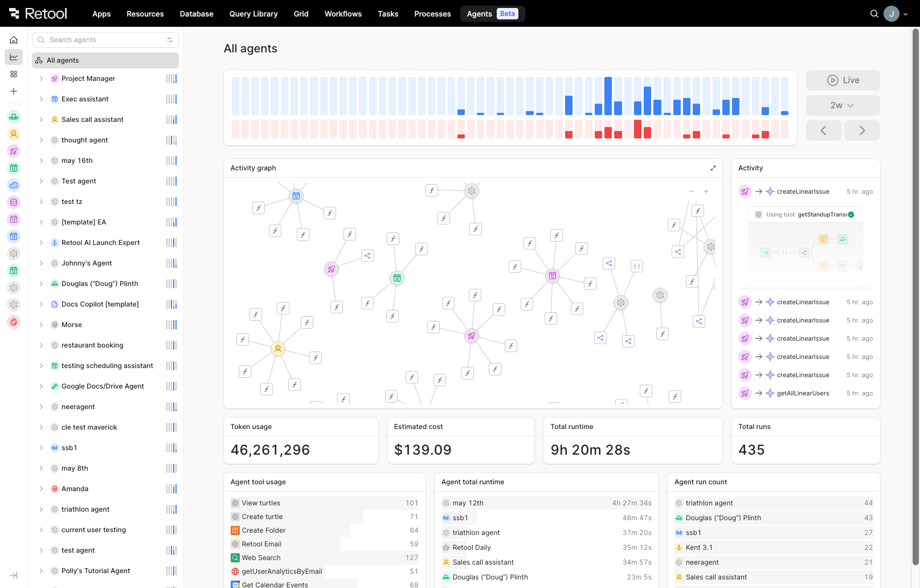The height and width of the screenshot is (588, 920).
Task: Click the Retool AI Launch Expert anchor icon
Action: [55, 243]
